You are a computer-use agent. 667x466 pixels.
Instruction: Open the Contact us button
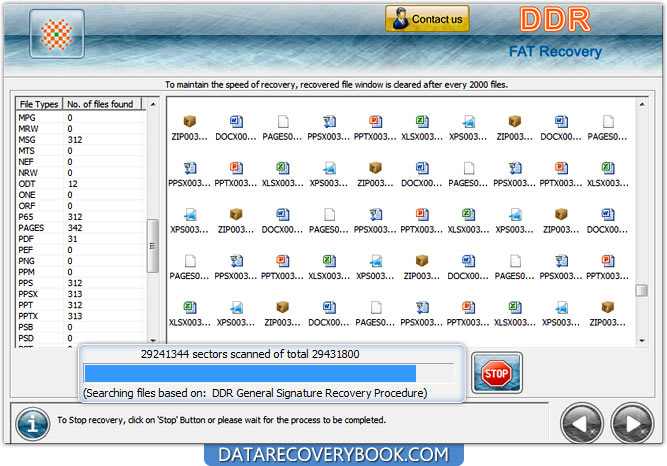[x=427, y=19]
